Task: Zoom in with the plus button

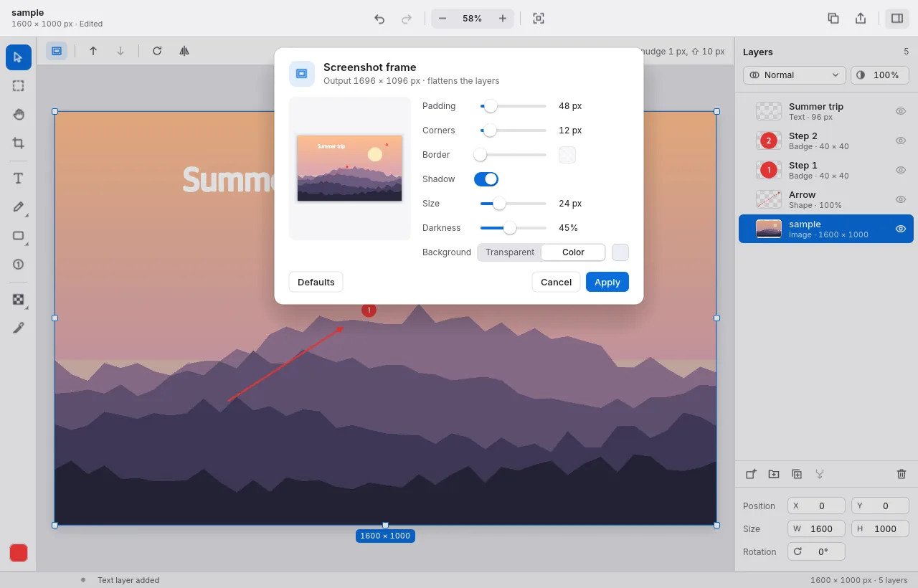Action: [503, 19]
